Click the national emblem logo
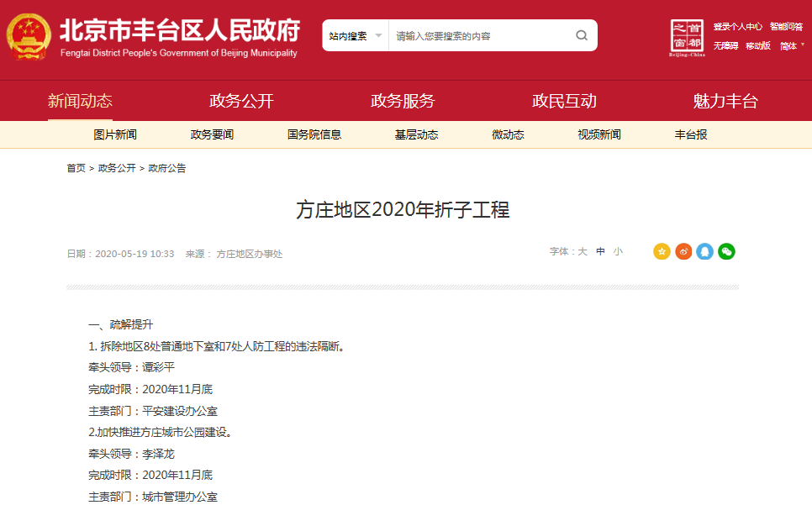Image resolution: width=812 pixels, height=505 pixels. coord(30,35)
